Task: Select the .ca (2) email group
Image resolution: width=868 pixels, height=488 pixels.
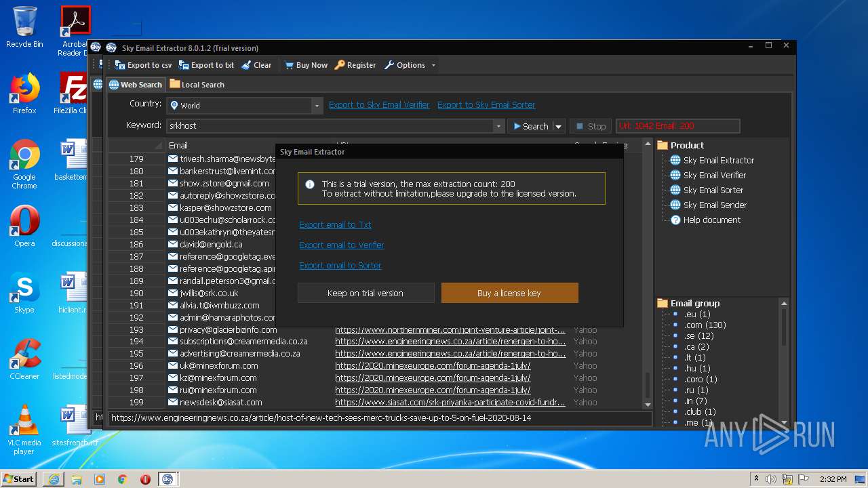Action: pos(696,347)
